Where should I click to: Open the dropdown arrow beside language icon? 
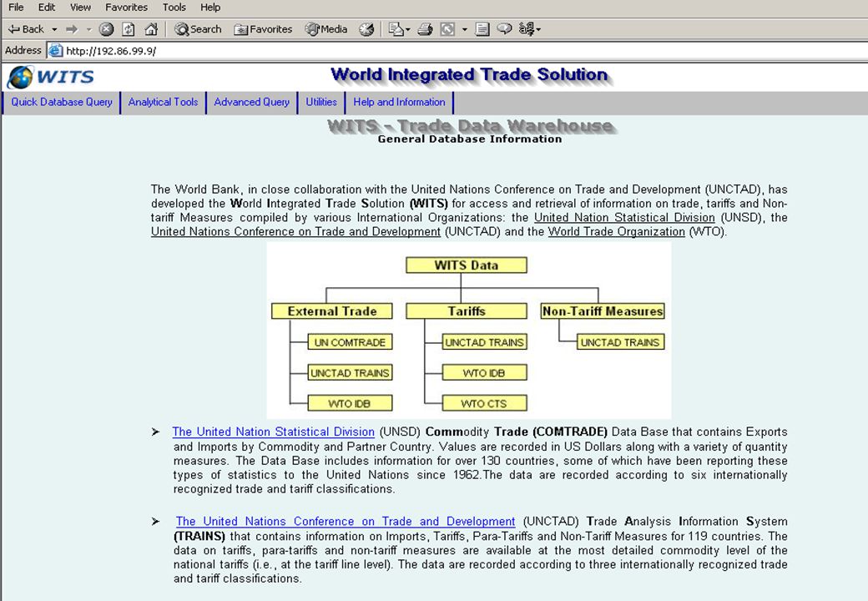tap(538, 29)
